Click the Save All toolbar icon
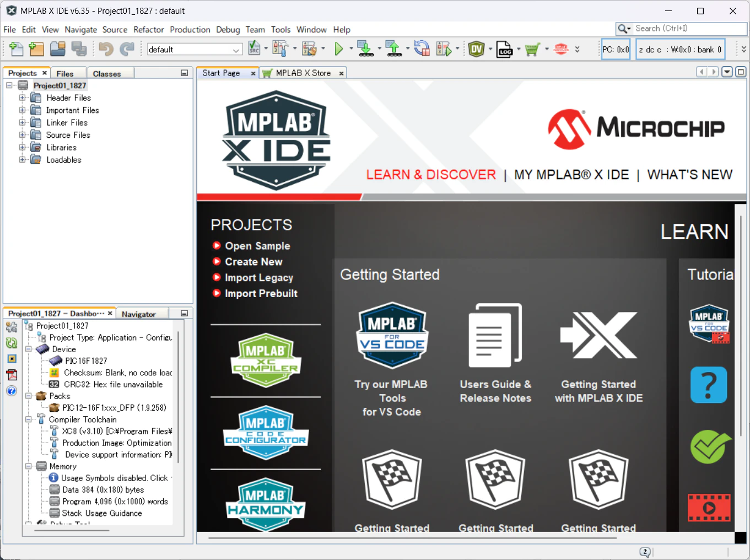The width and height of the screenshot is (750, 560). coord(79,49)
